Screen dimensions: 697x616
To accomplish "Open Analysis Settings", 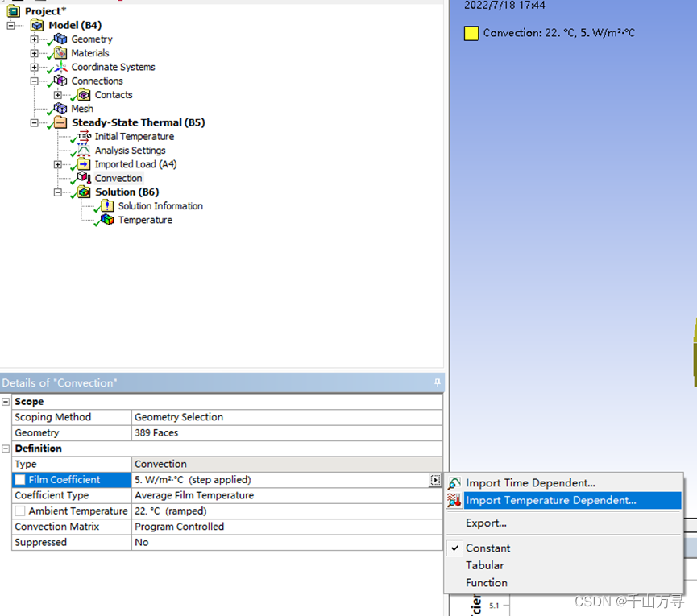I will [130, 150].
